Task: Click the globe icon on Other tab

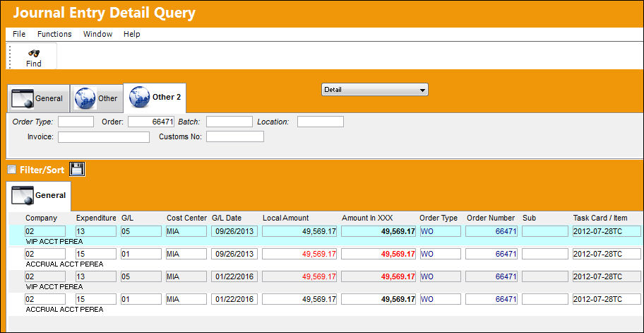Action: tap(85, 98)
